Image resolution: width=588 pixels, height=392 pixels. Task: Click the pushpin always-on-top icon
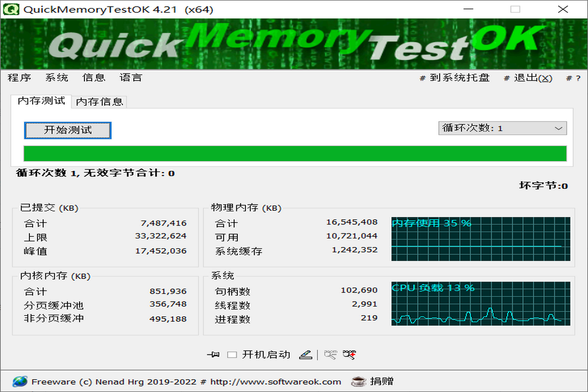[213, 355]
